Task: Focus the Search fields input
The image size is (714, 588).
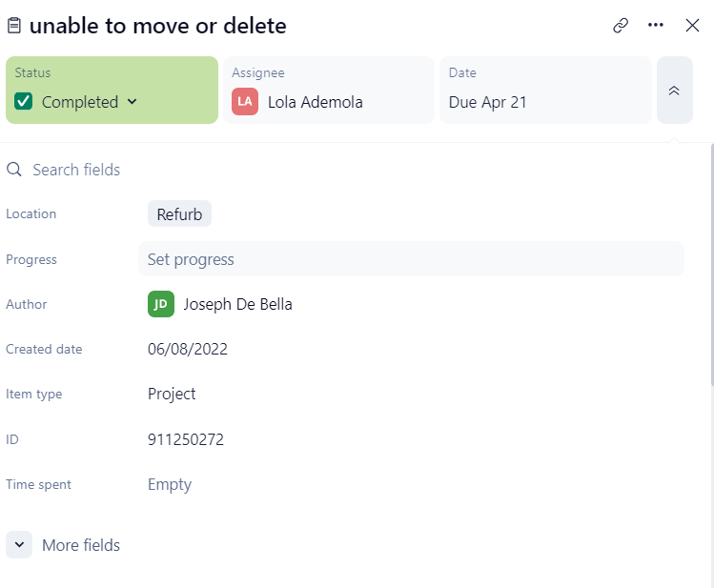Action: [191, 170]
